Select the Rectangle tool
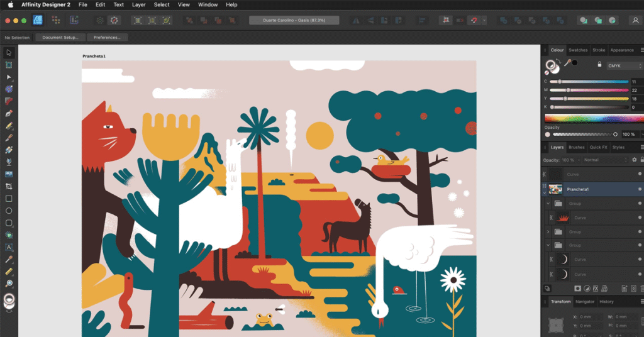 [x=9, y=199]
